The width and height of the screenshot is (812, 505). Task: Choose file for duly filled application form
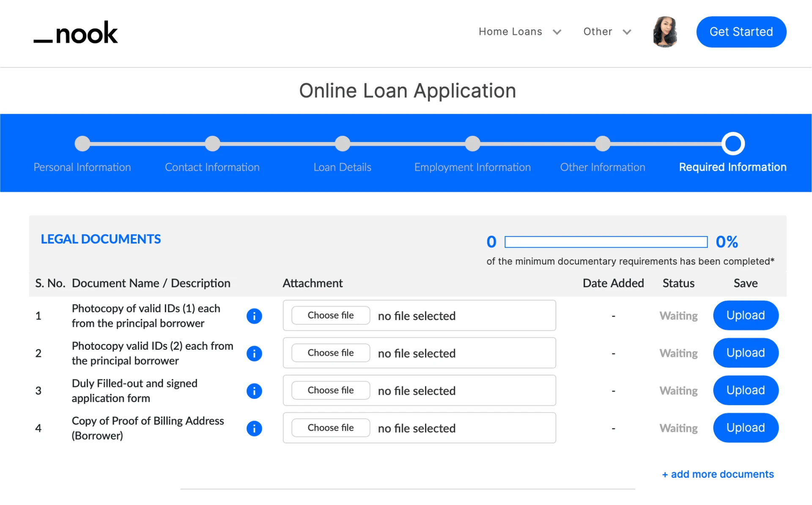329,390
